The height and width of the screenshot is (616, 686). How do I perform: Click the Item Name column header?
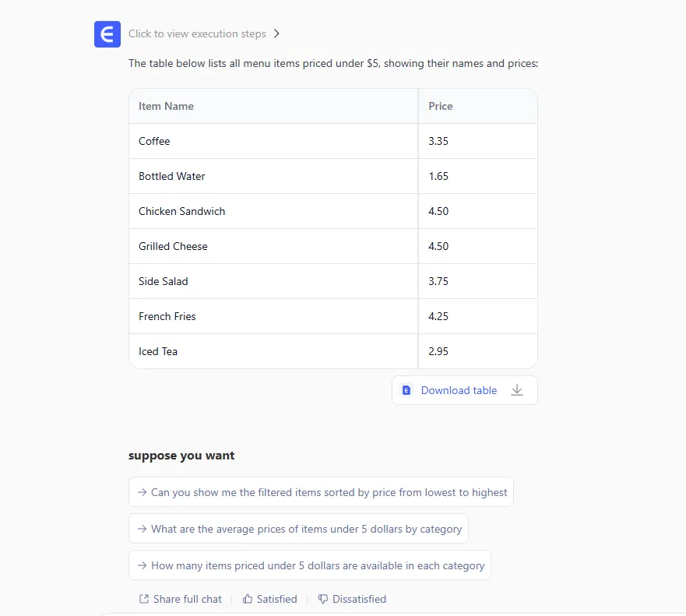point(167,106)
